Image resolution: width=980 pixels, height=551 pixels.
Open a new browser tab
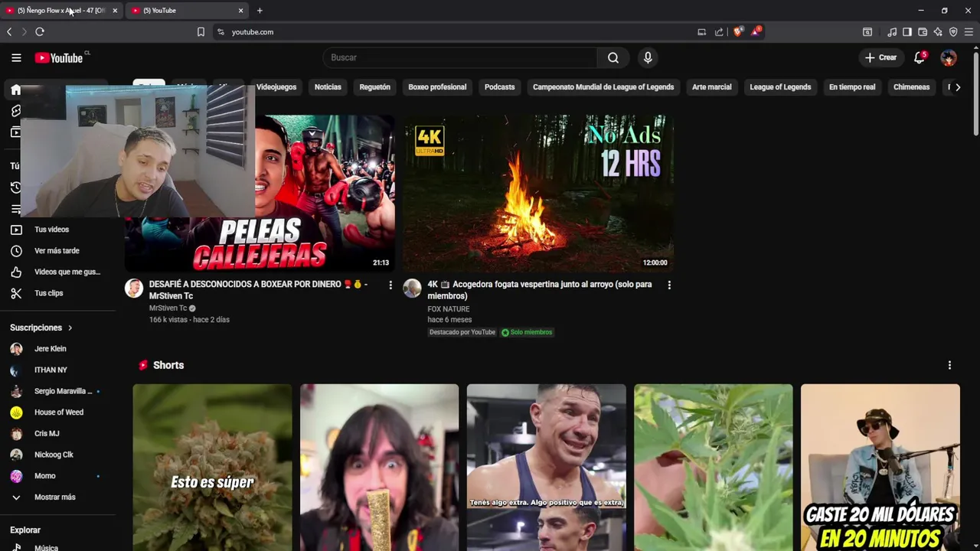260,10
